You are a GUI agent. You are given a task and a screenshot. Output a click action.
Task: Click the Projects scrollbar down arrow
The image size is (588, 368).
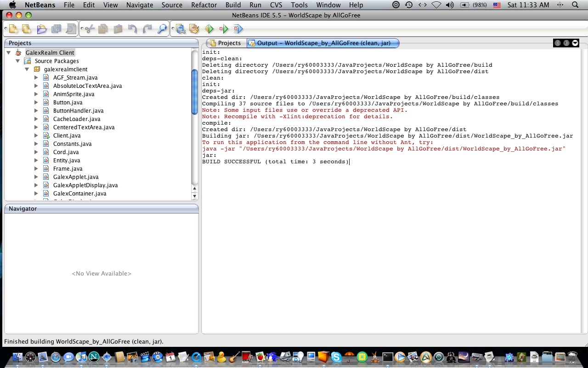[194, 196]
